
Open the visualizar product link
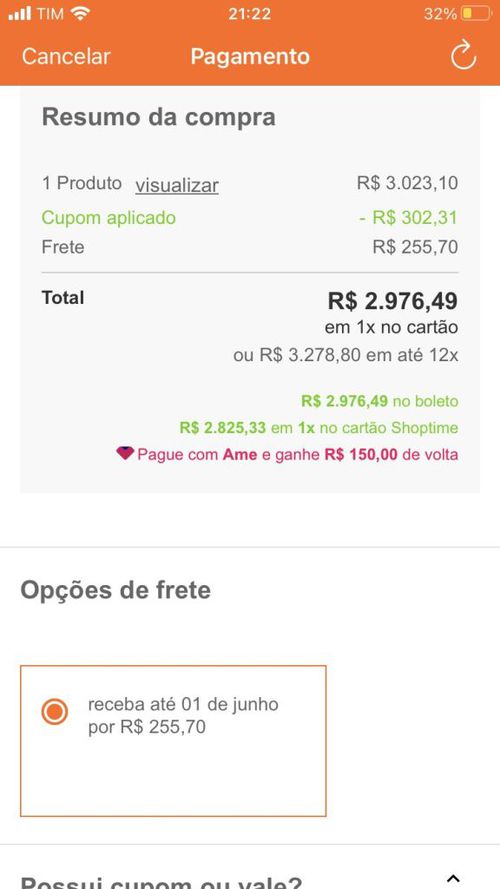(177, 185)
